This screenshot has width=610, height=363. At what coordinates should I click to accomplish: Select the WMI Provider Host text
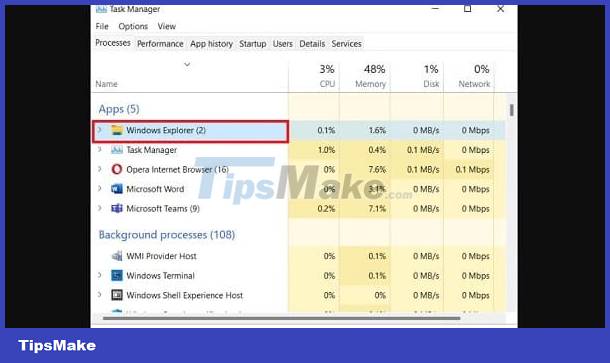click(161, 256)
